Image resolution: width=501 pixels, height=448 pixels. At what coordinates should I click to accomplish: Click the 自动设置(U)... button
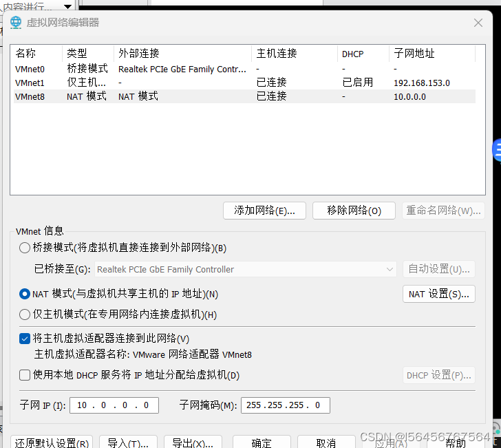tap(439, 269)
